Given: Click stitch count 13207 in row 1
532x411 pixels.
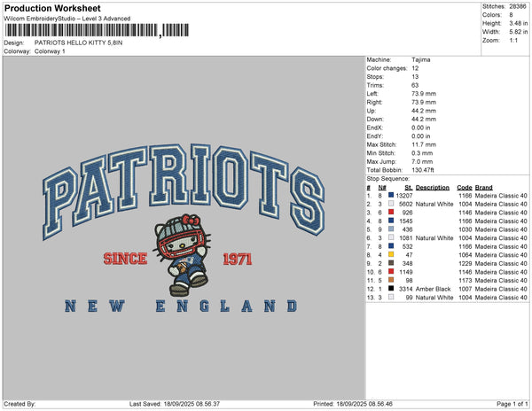Looking at the screenshot, I should coord(404,196).
